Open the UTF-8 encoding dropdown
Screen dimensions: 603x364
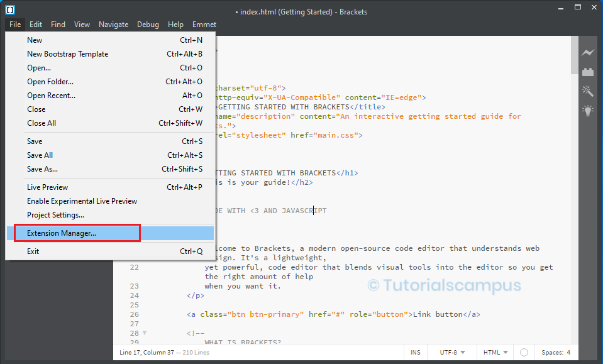[x=452, y=353]
